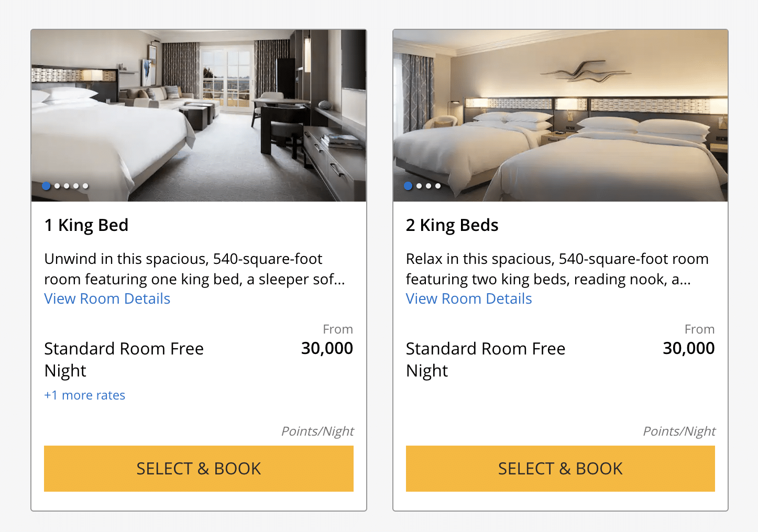The width and height of the screenshot is (758, 532).
Task: Jump to second dot on 1 King Bed photo
Action: coord(57,186)
